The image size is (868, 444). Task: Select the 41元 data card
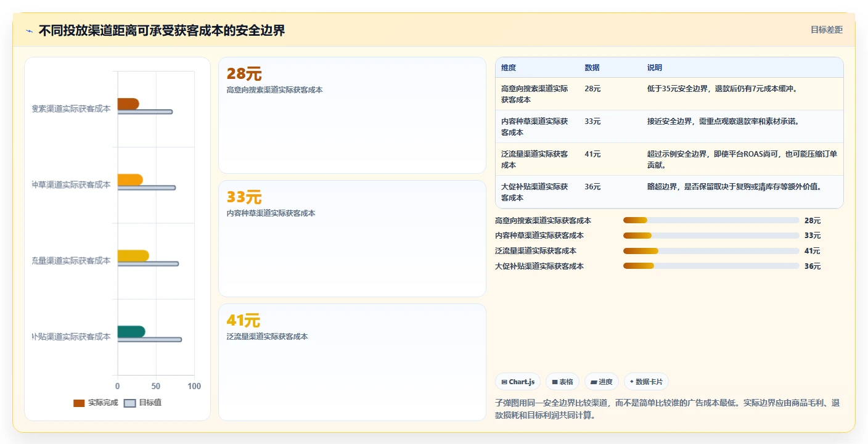pos(352,362)
